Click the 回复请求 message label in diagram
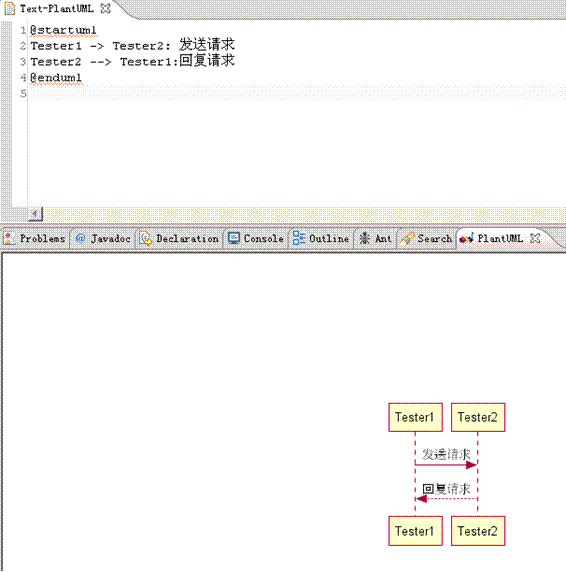 446,488
